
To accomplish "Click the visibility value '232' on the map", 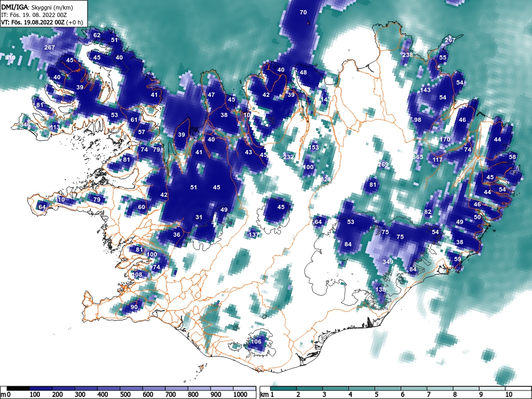I will 288,157.
